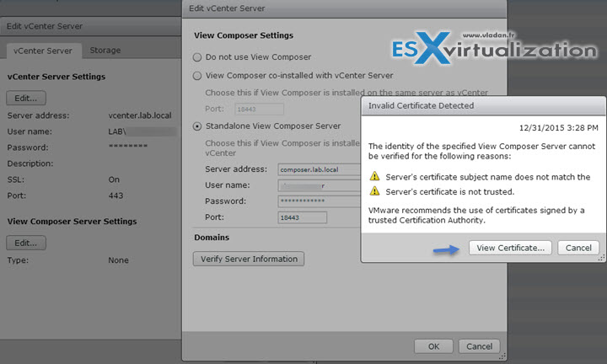Select Do not use View Composer option
607x364 pixels.
click(x=197, y=57)
